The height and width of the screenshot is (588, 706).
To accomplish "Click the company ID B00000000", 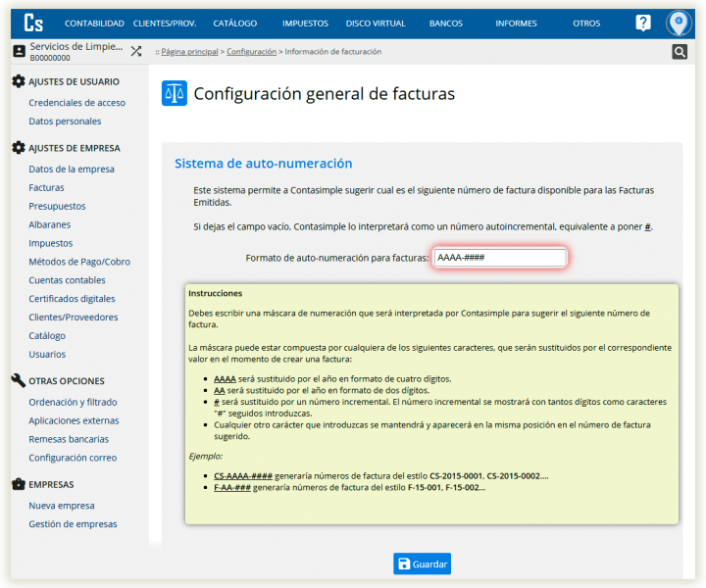I will point(50,58).
